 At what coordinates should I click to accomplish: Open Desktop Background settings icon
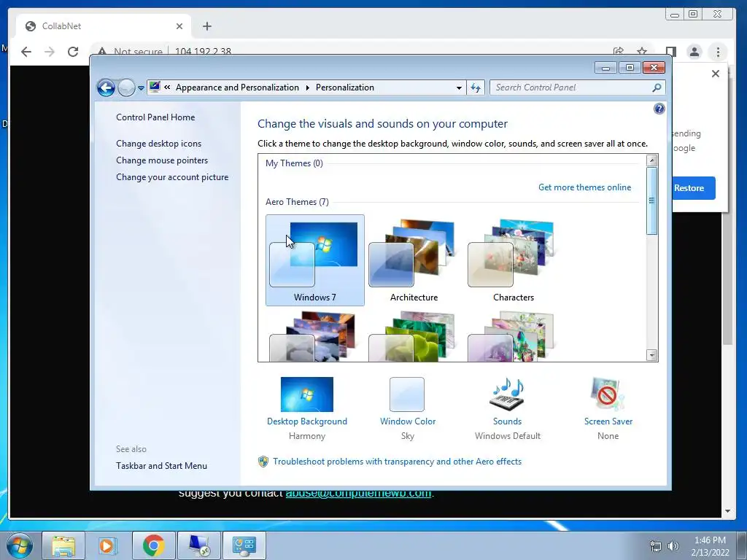pos(307,394)
